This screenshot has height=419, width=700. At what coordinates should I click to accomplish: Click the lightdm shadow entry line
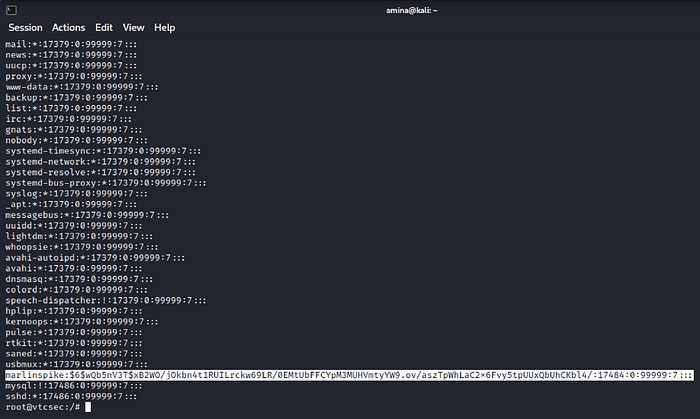coord(79,236)
